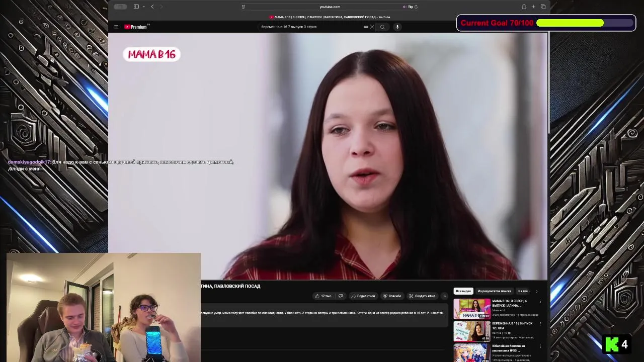Go back with Safari back arrow
The width and height of the screenshot is (644, 362).
(152, 7)
